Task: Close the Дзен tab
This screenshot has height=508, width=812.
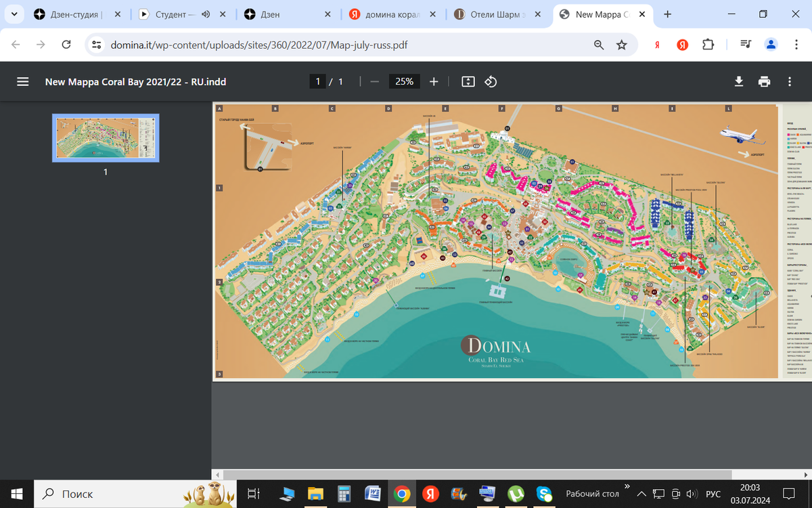Action: tap(328, 14)
